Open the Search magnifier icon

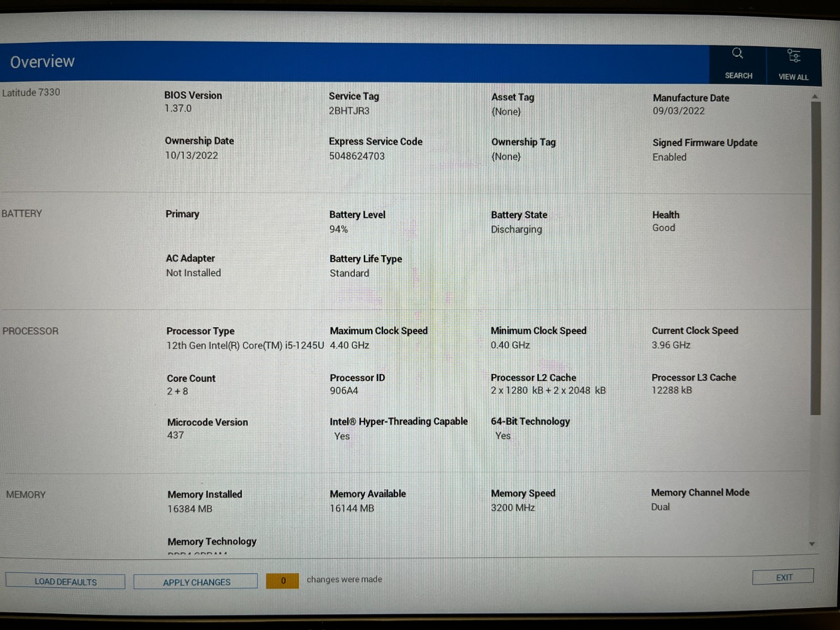(738, 54)
